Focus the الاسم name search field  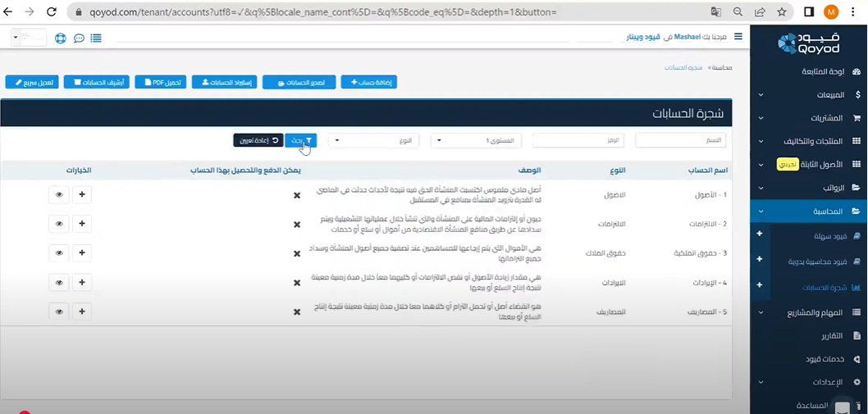[680, 140]
